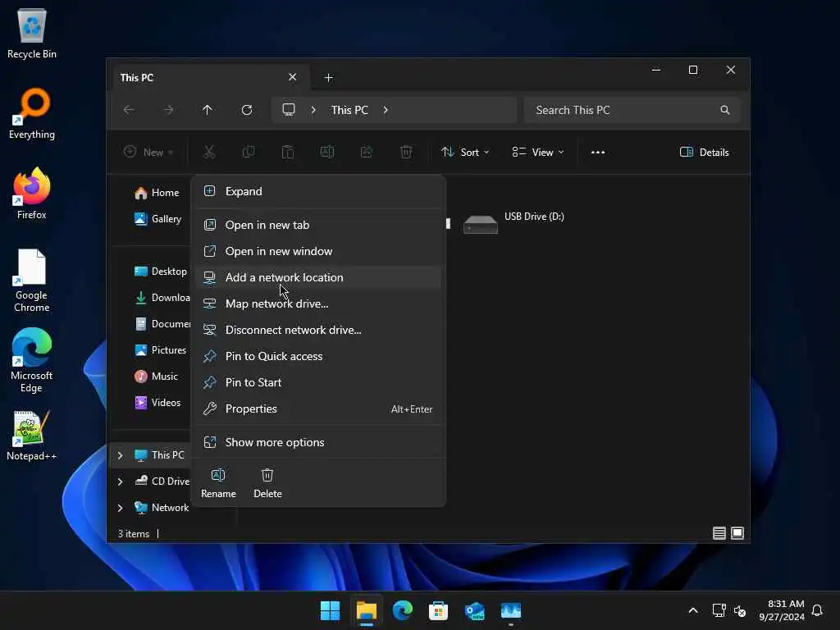Open the Recycle Bin desktop icon

32,33
